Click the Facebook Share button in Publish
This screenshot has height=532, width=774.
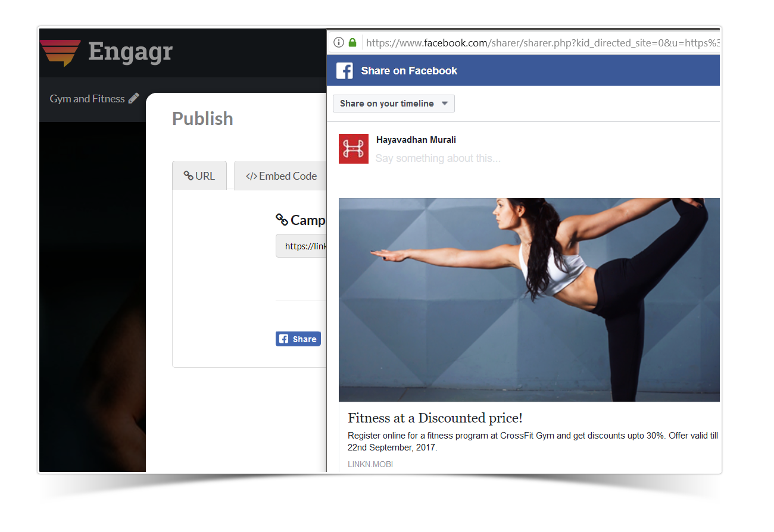tap(298, 339)
